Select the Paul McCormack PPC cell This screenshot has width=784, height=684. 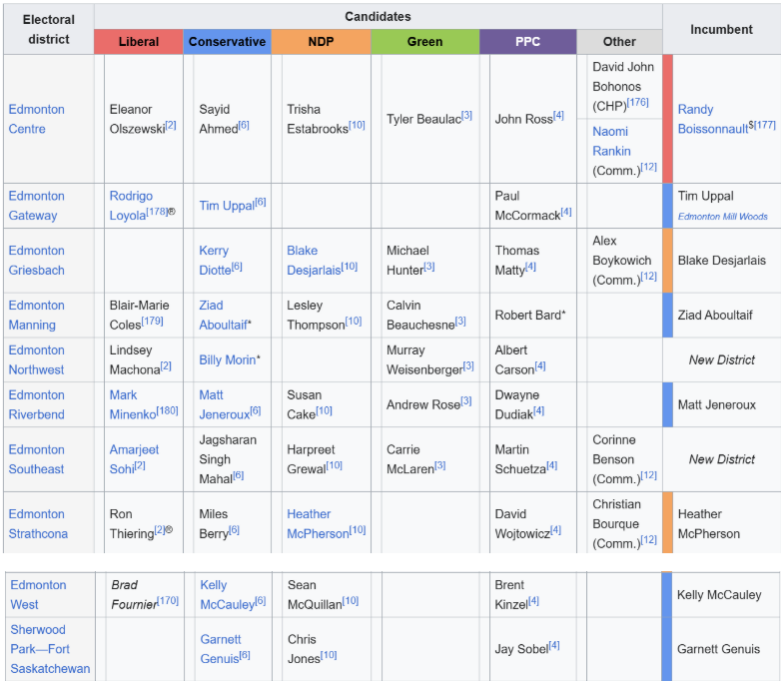coord(533,206)
